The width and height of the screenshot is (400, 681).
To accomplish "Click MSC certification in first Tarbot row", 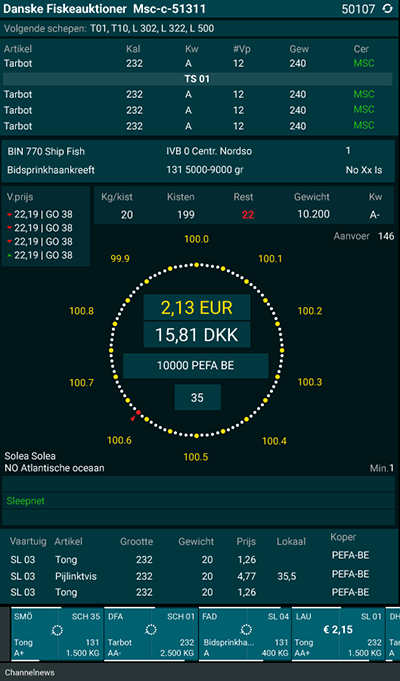I will pyautogui.click(x=364, y=63).
